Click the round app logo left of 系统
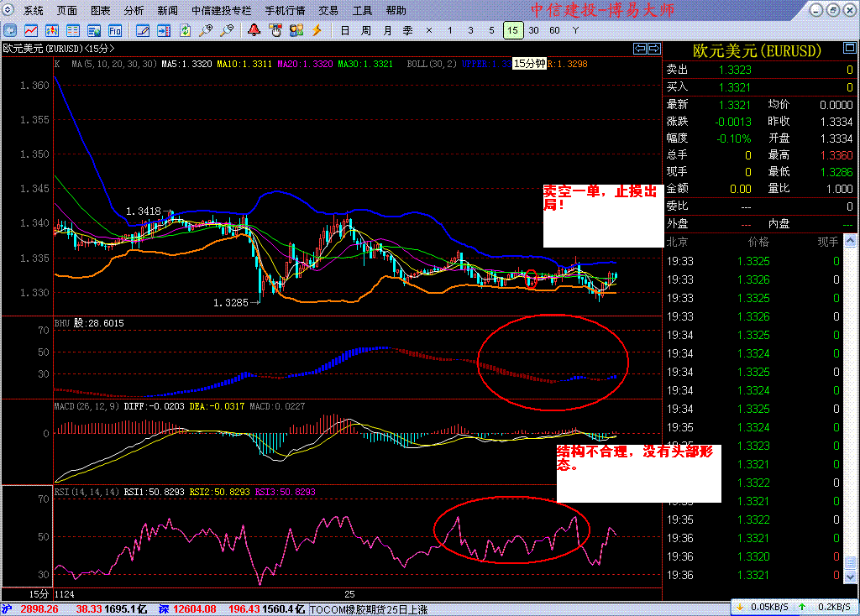Viewport: 860px width, 616px height. click(8, 9)
